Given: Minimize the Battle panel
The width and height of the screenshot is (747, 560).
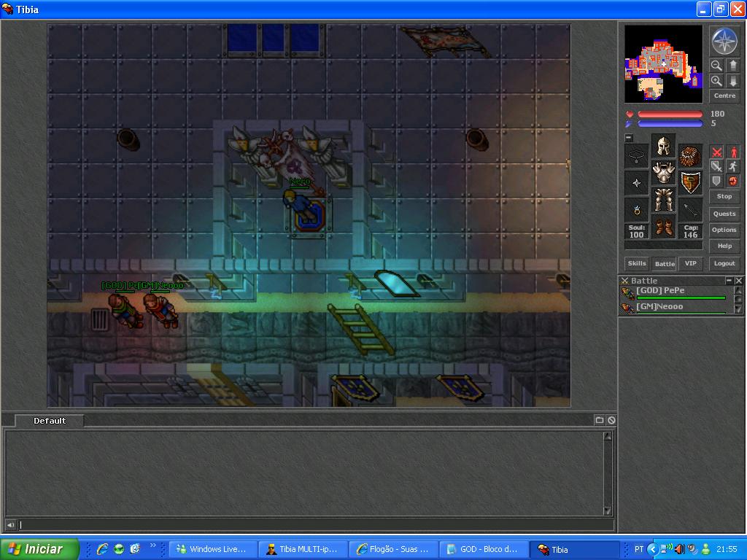Looking at the screenshot, I should pyautogui.click(x=729, y=281).
